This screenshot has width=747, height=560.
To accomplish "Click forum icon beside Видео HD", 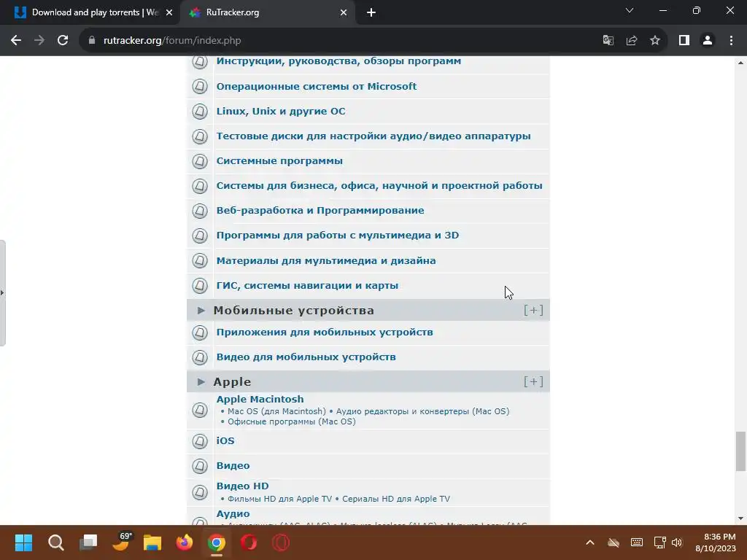I will (x=200, y=492).
